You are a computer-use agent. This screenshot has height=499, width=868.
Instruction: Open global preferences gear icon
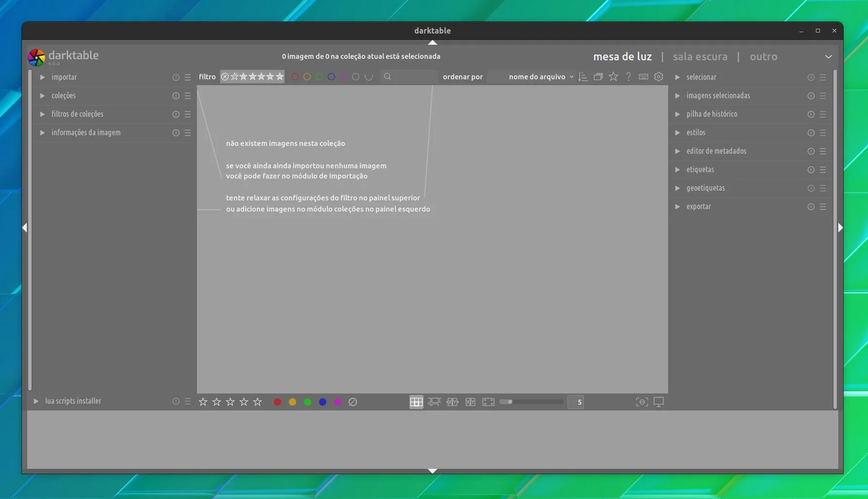pos(658,77)
